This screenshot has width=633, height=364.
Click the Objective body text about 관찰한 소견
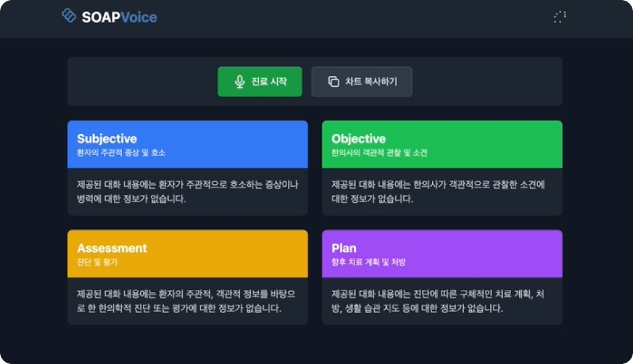click(438, 191)
